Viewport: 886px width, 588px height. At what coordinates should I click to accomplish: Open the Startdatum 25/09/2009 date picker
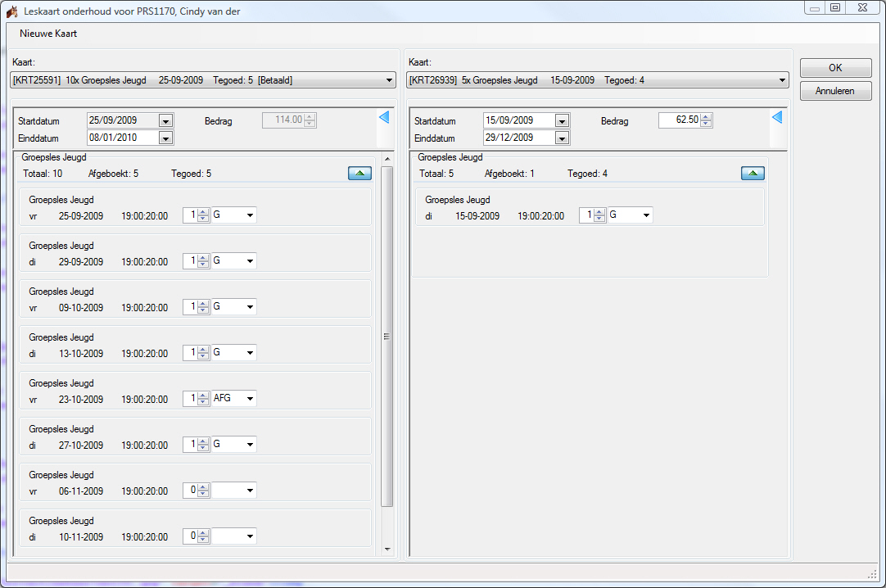tap(165, 121)
